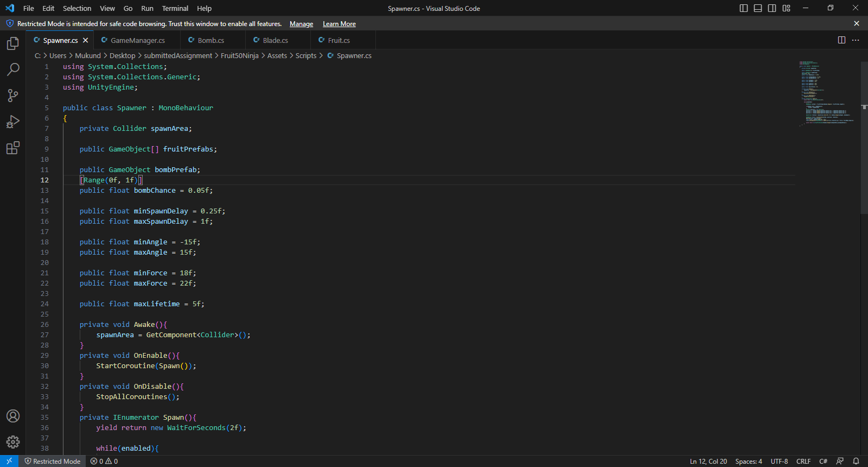Click the Learn More link

(339, 24)
